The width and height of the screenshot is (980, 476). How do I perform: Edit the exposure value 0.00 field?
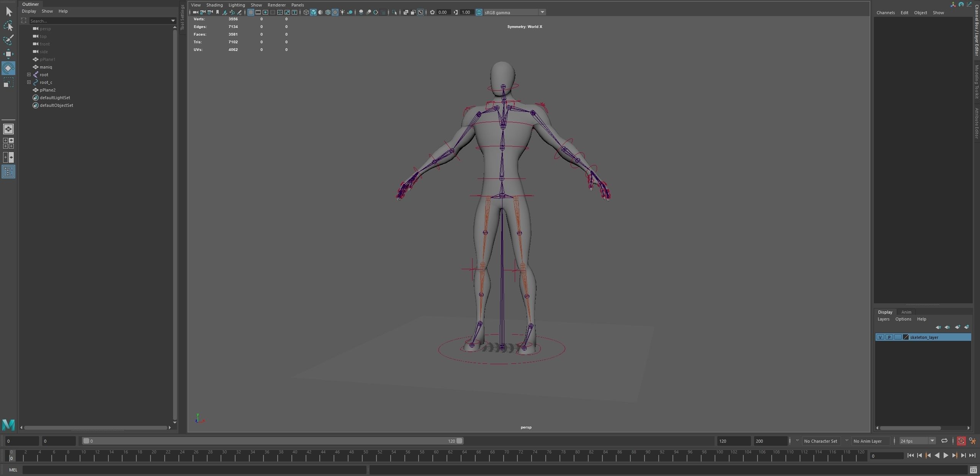443,12
